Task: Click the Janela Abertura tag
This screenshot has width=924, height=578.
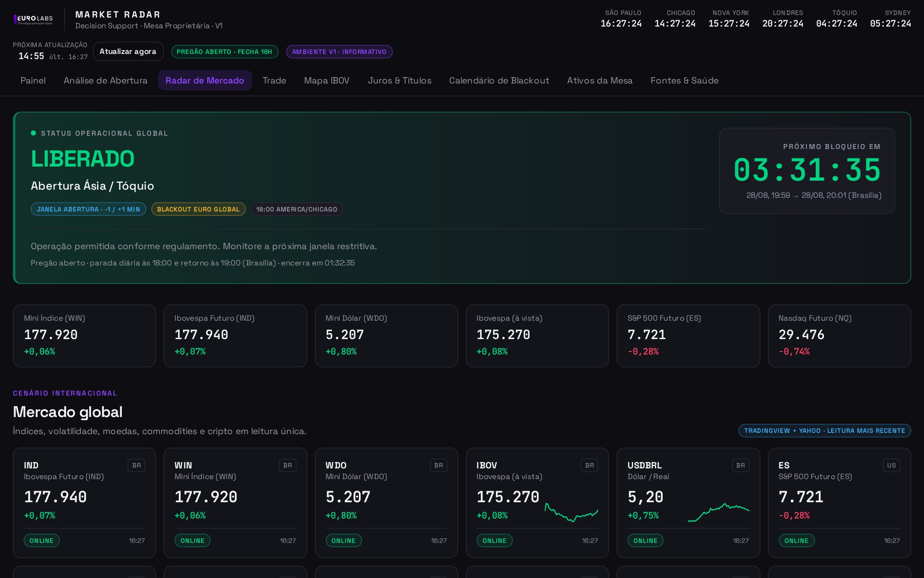Action: pos(89,209)
